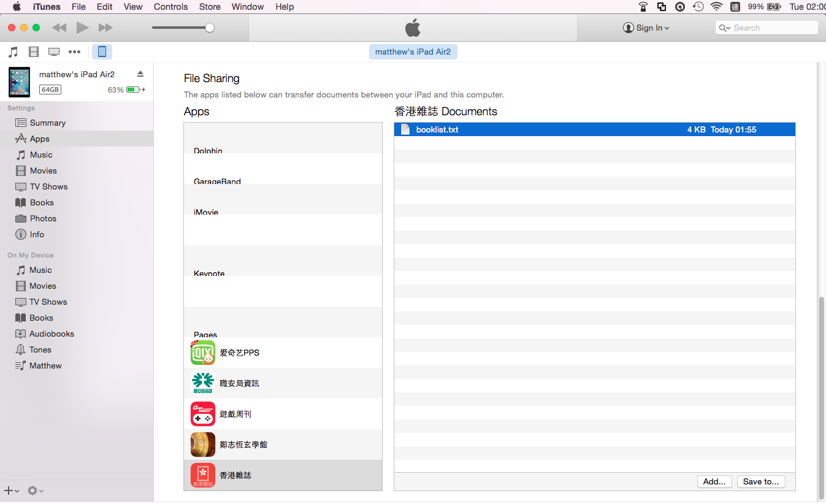Select GarageBand in the Apps list
826x504 pixels.
coord(283,169)
